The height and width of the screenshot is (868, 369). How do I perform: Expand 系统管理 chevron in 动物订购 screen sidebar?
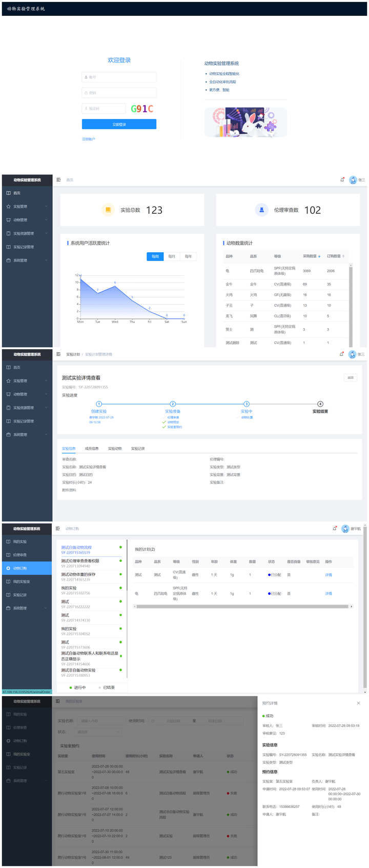(x=46, y=608)
